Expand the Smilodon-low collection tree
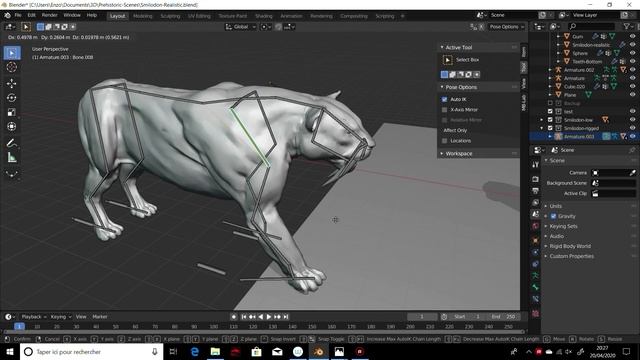 point(542,120)
